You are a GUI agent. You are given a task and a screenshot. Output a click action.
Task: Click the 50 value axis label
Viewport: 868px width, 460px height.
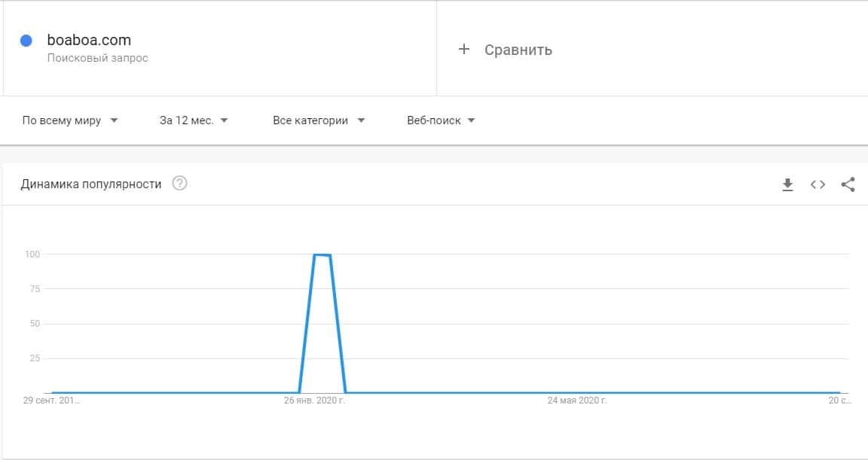point(34,324)
